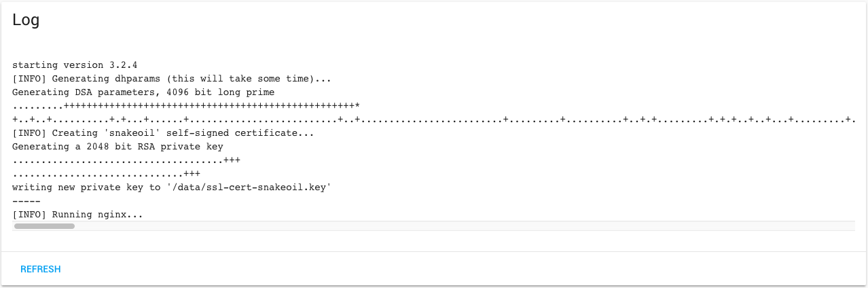Click the plus-sign line ending with asterisk
Image resolution: width=868 pixels, height=288 pixels.
click(186, 106)
